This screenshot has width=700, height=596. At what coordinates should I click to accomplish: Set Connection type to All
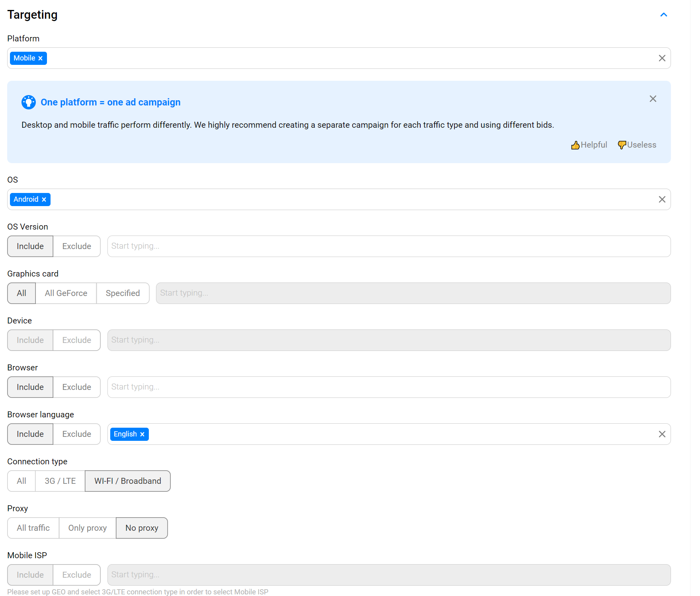pos(21,481)
